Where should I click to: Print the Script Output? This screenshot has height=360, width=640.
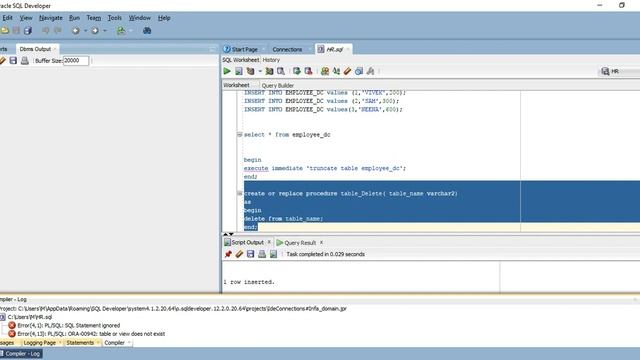(262, 254)
